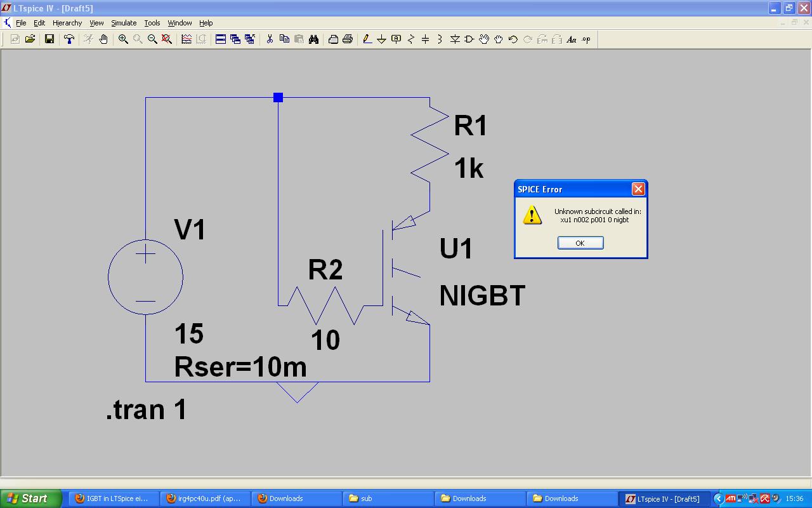Open the sub folder taskbar item
This screenshot has height=508, width=812.
point(388,498)
